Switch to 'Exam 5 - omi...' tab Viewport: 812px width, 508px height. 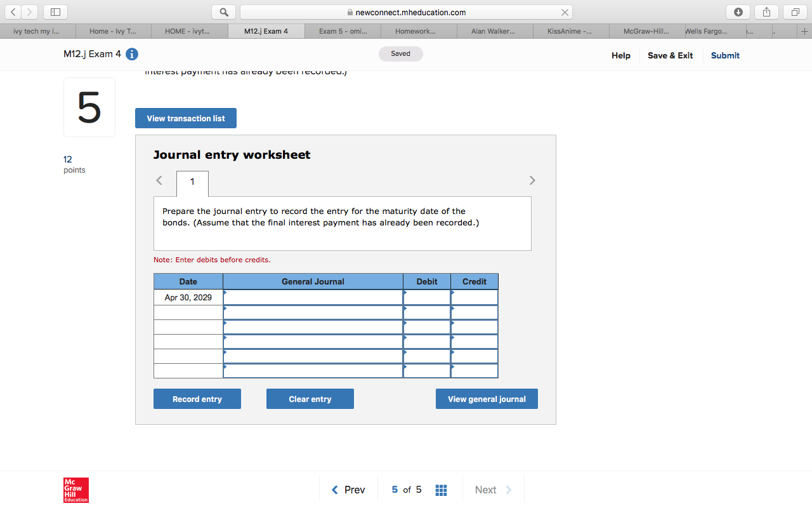click(343, 31)
